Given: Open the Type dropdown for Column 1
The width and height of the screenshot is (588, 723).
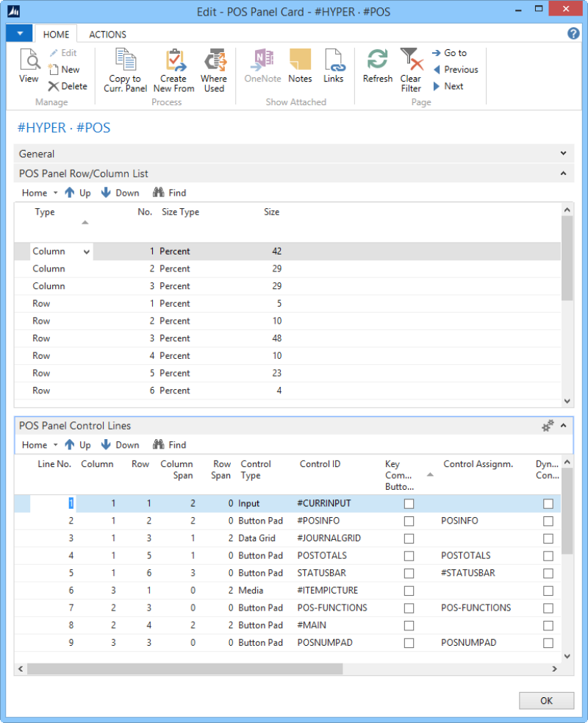Looking at the screenshot, I should point(86,252).
